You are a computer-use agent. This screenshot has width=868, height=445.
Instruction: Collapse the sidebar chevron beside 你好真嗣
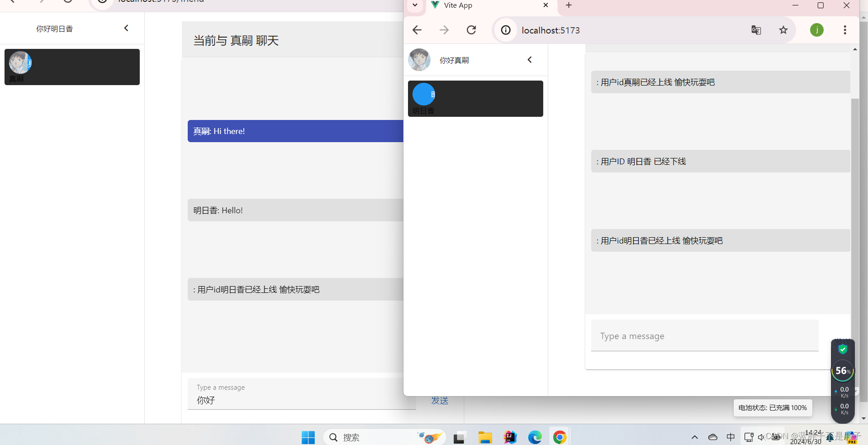(x=530, y=60)
